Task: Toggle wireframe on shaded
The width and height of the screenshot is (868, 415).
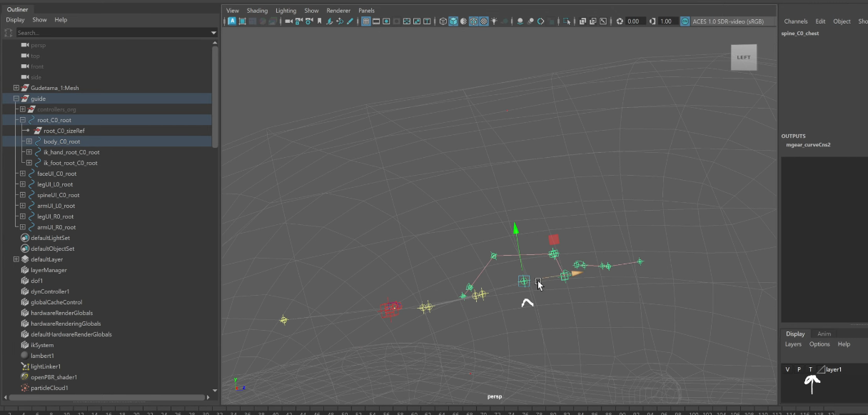Action: (473, 21)
